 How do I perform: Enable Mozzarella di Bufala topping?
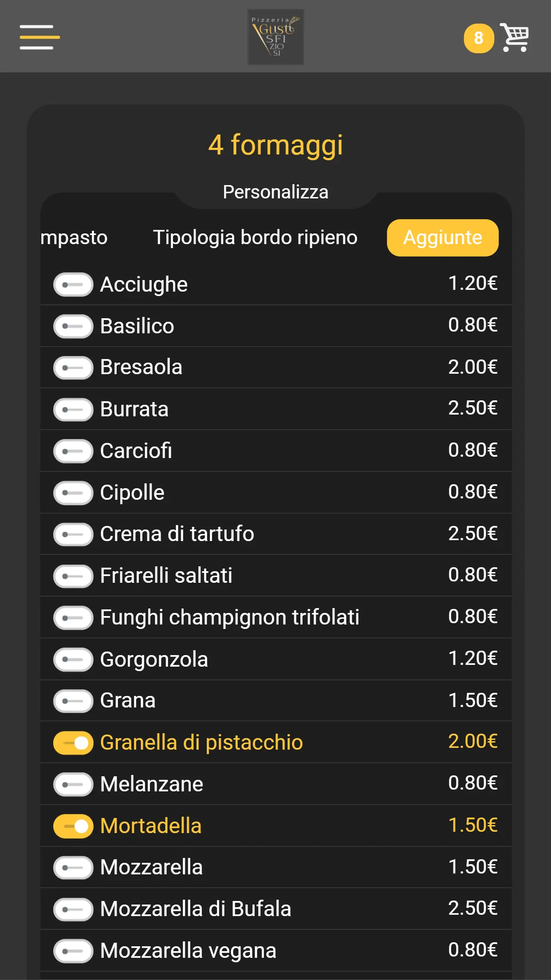click(x=73, y=909)
